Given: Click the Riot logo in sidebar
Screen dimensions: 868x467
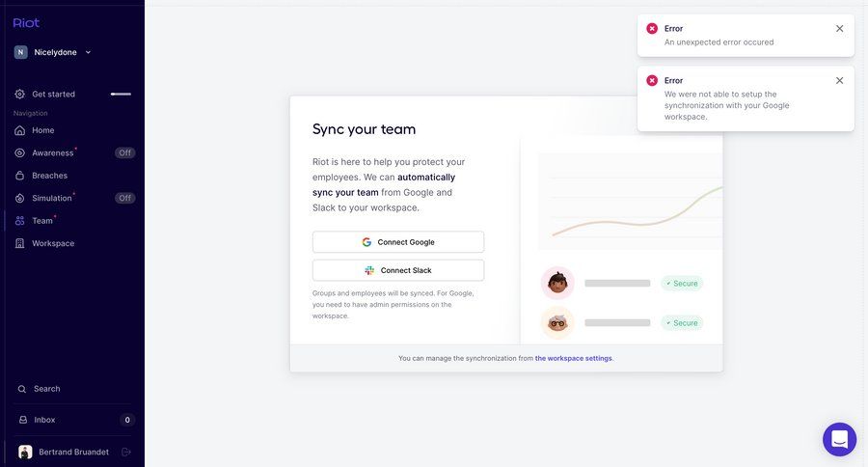Looking at the screenshot, I should (27, 22).
